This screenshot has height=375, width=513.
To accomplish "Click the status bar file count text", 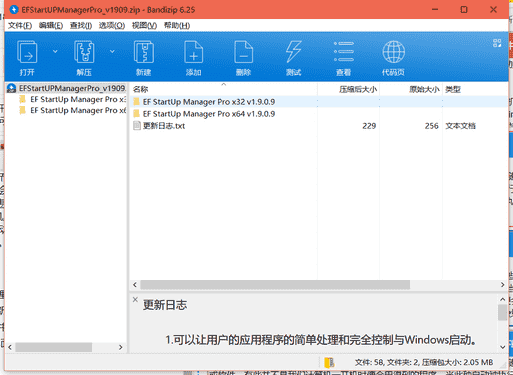I will tap(424, 362).
